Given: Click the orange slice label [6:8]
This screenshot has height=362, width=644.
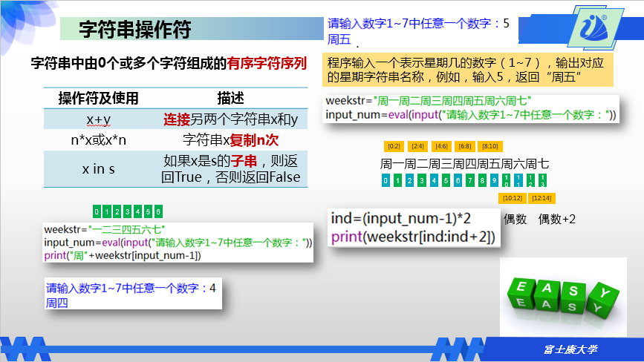Looking at the screenshot, I should coord(465,146).
